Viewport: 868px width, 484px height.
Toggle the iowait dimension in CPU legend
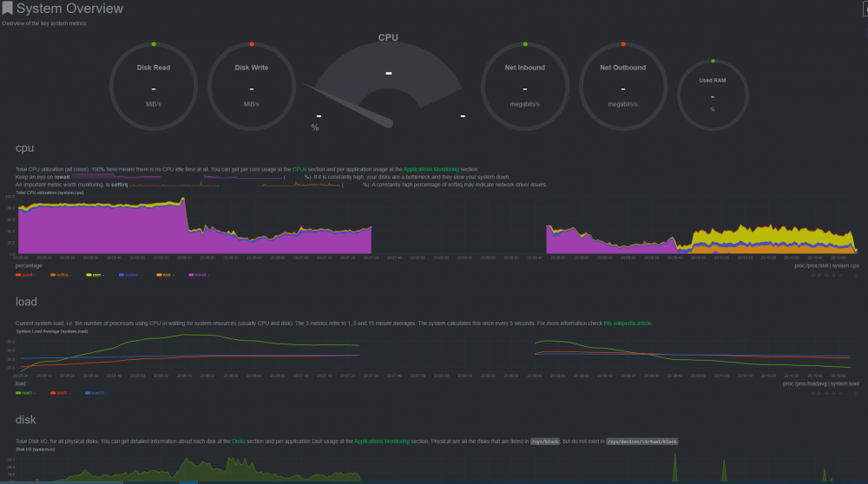(x=199, y=275)
